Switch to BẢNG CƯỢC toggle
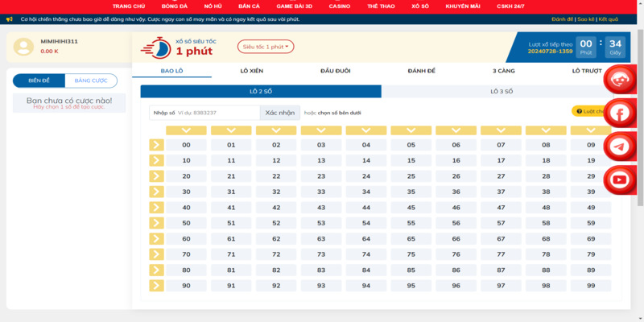 [x=91, y=80]
